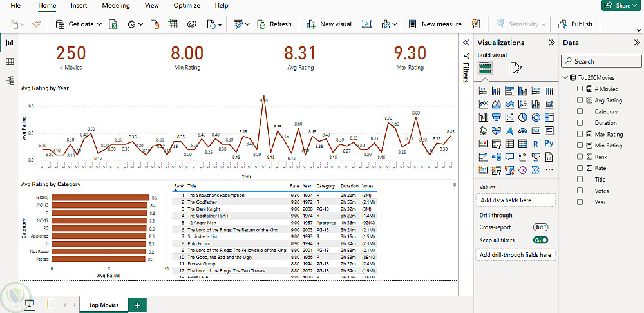Select the Decomposition tree visual icon
644x313 pixels.
click(x=496, y=157)
